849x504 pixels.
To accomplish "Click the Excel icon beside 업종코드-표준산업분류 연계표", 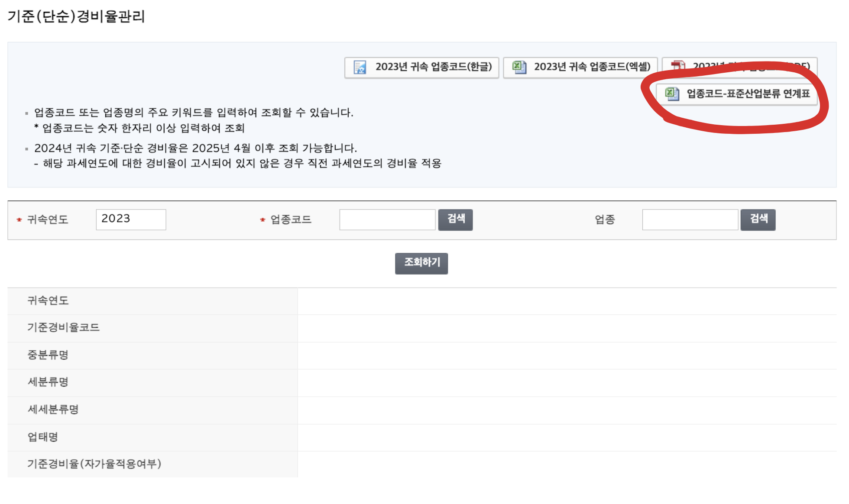I will 672,94.
